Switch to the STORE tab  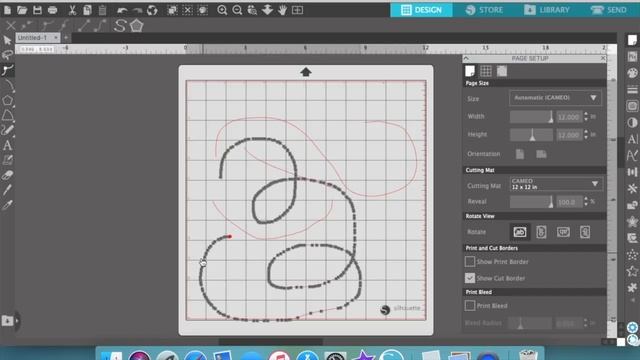point(484,10)
